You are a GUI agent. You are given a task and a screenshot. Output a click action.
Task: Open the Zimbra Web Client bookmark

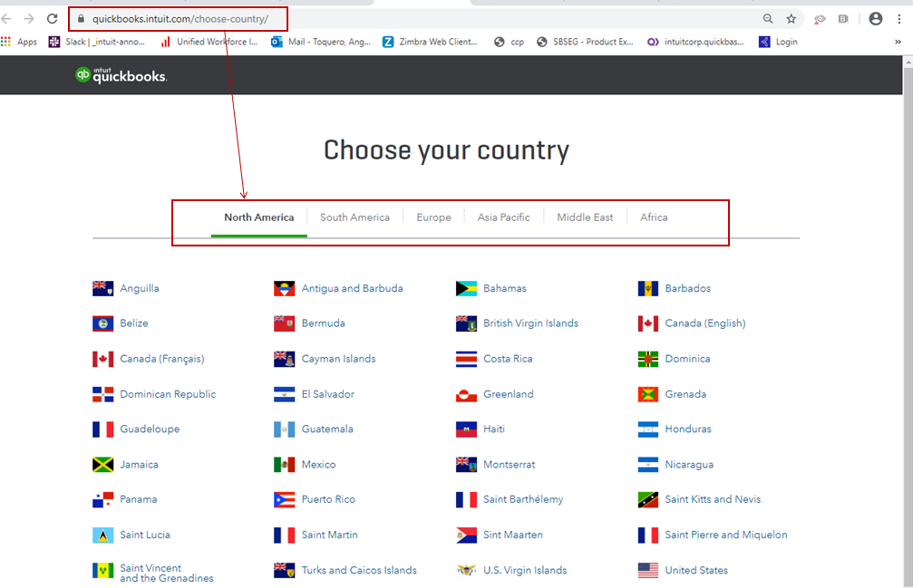pos(430,42)
